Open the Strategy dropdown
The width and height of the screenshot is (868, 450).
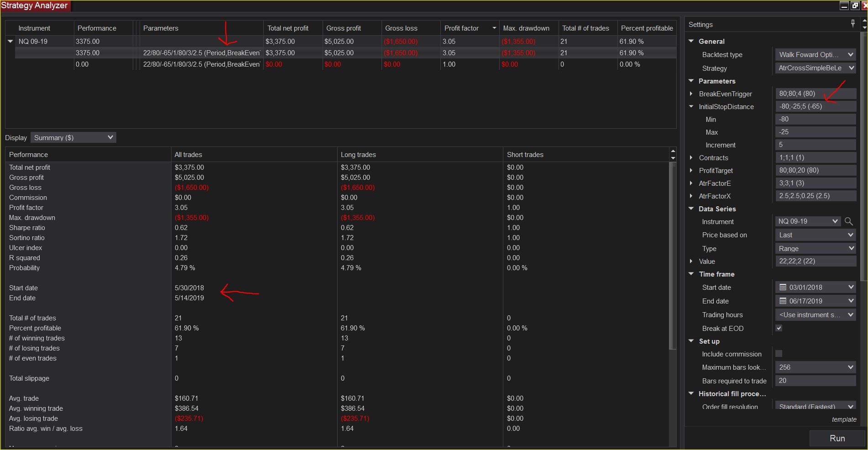816,68
